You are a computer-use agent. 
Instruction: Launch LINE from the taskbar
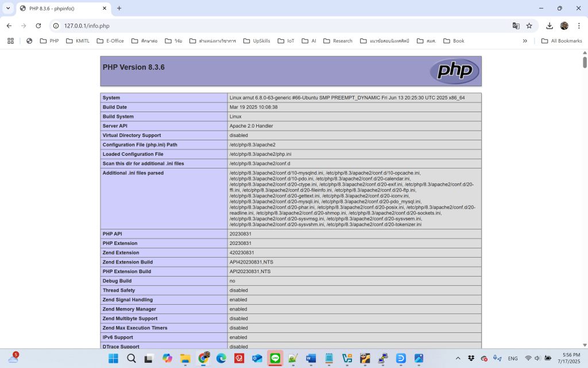[275, 358]
